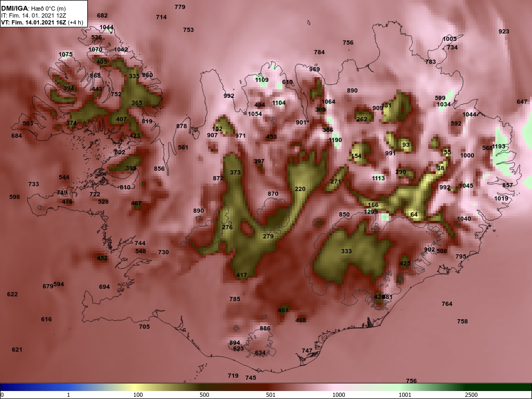This screenshot has height=399, width=532.
Task: Select the 373 value label
Action: click(235, 172)
